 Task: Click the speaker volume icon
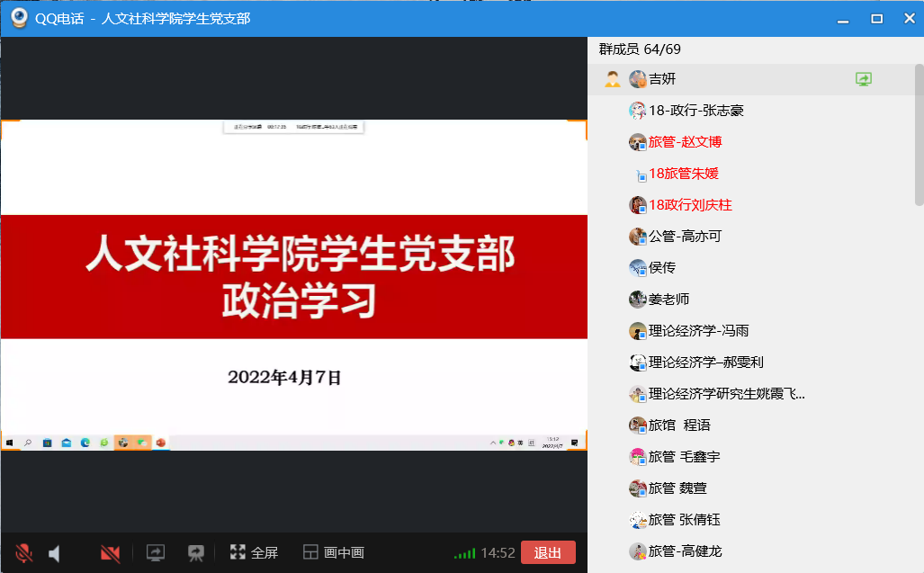55,553
